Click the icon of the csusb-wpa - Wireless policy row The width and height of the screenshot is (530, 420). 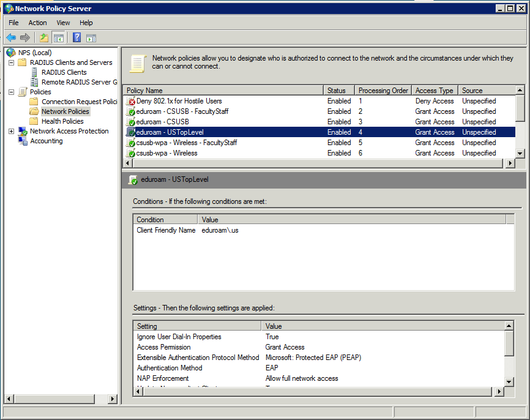click(x=130, y=153)
